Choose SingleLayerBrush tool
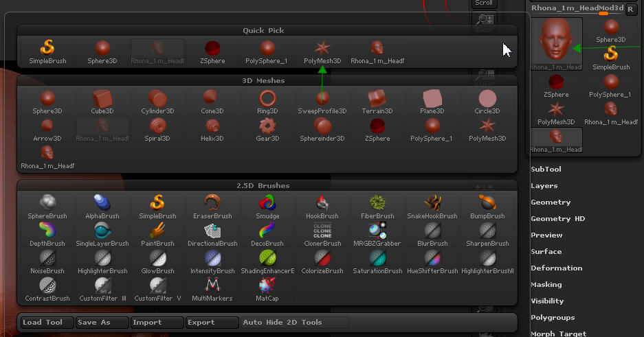Viewport: 644px width, 337px height. click(x=102, y=235)
